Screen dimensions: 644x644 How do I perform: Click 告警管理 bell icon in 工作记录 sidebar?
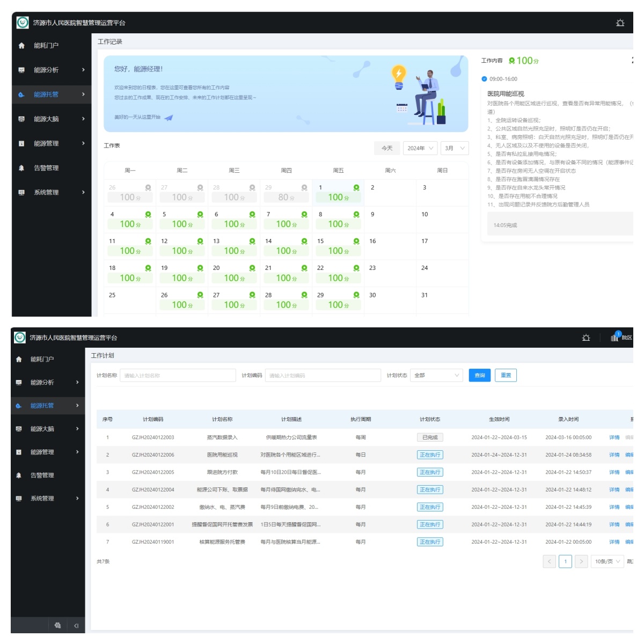click(21, 168)
